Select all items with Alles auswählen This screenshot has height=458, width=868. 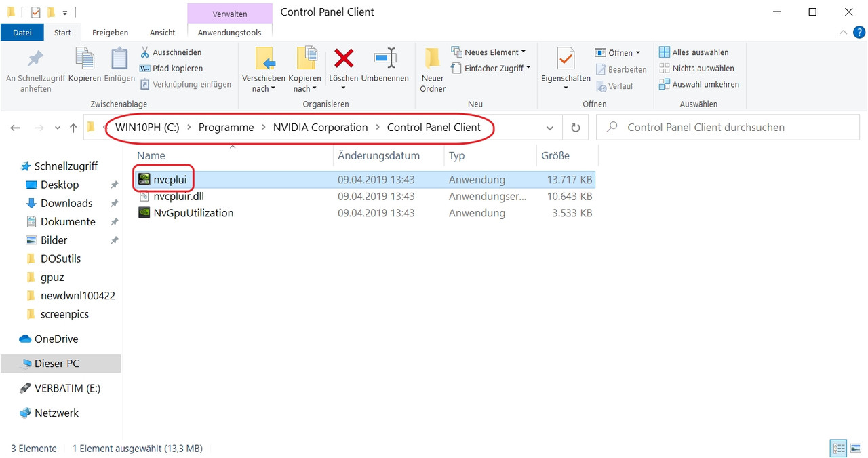pyautogui.click(x=694, y=52)
